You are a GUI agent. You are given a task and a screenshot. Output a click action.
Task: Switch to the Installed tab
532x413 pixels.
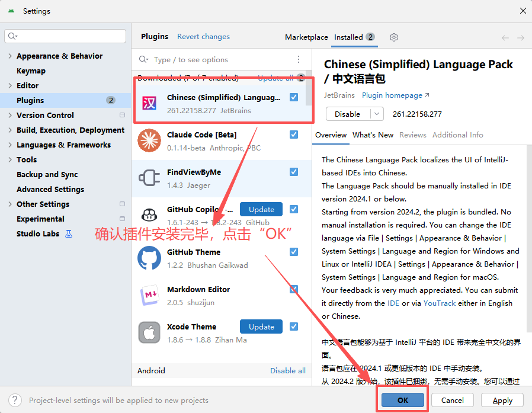[x=354, y=37]
